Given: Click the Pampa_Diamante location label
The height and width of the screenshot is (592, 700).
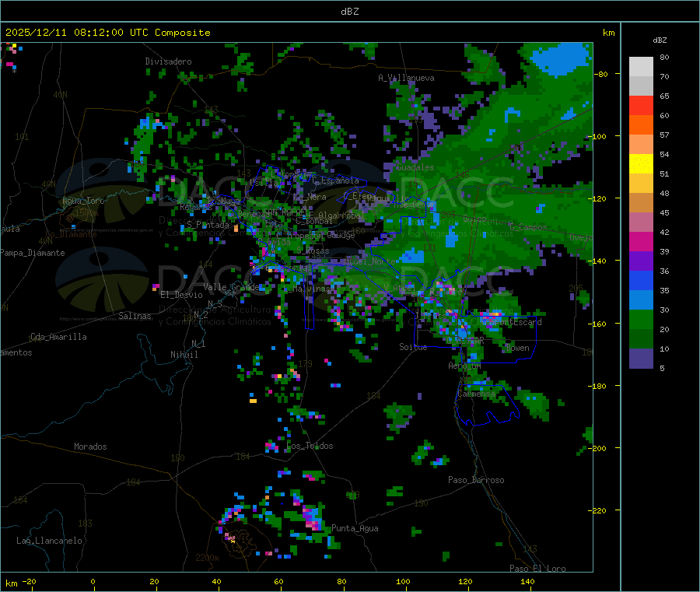Looking at the screenshot, I should [x=33, y=253].
